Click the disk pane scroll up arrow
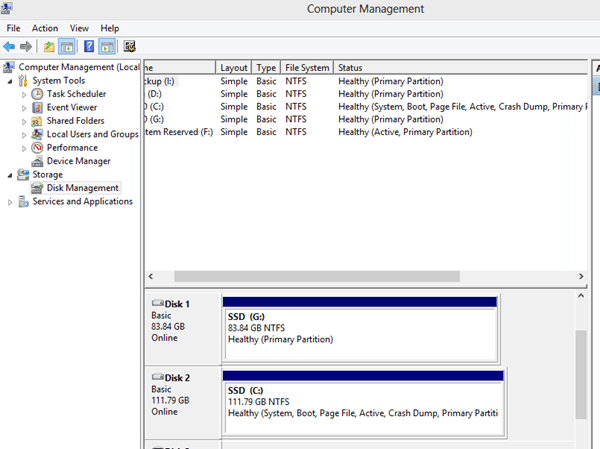Screen dimensions: 600x449 (581, 296)
